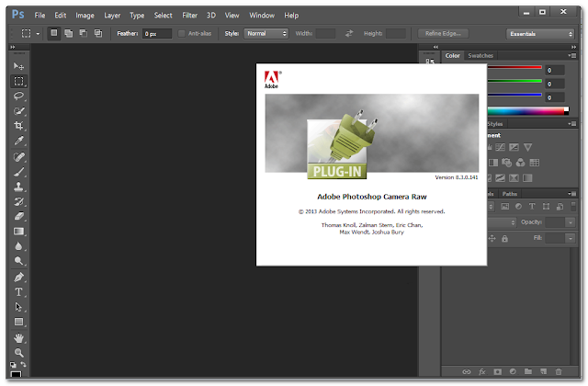Select the Eyedropper tool
This screenshot has height=386, width=588.
pos(18,141)
